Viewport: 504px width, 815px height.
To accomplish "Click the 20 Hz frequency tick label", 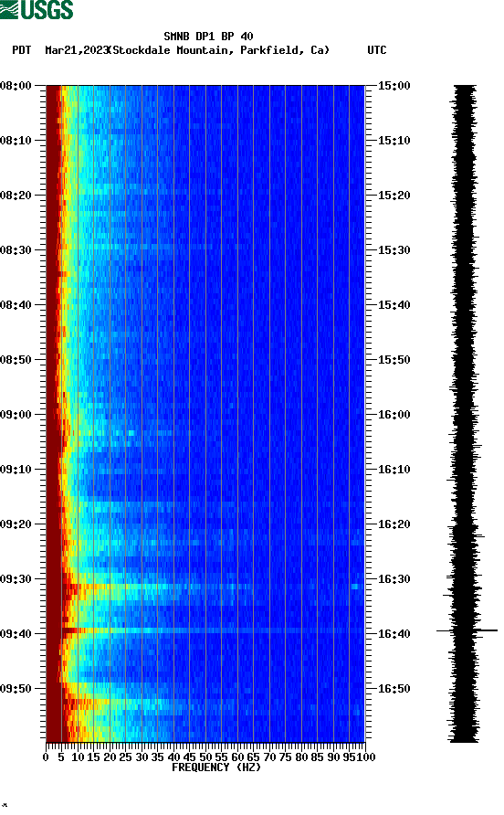I will point(110,757).
